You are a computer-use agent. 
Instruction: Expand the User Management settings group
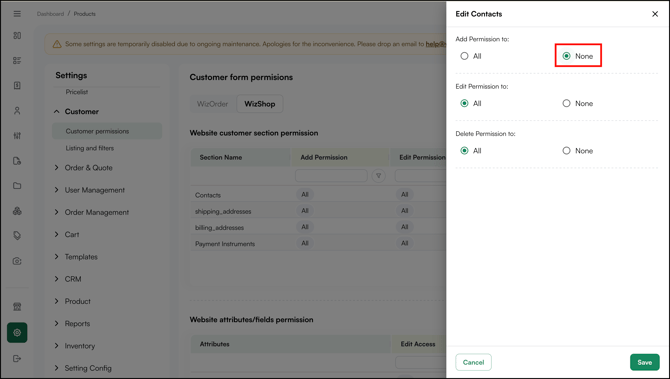56,190
